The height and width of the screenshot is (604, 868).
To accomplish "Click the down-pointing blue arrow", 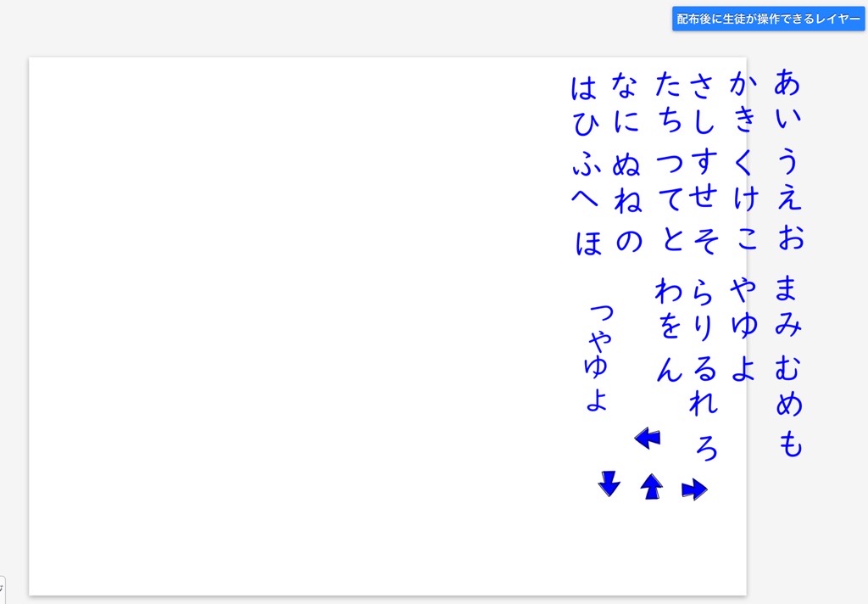I will point(609,484).
